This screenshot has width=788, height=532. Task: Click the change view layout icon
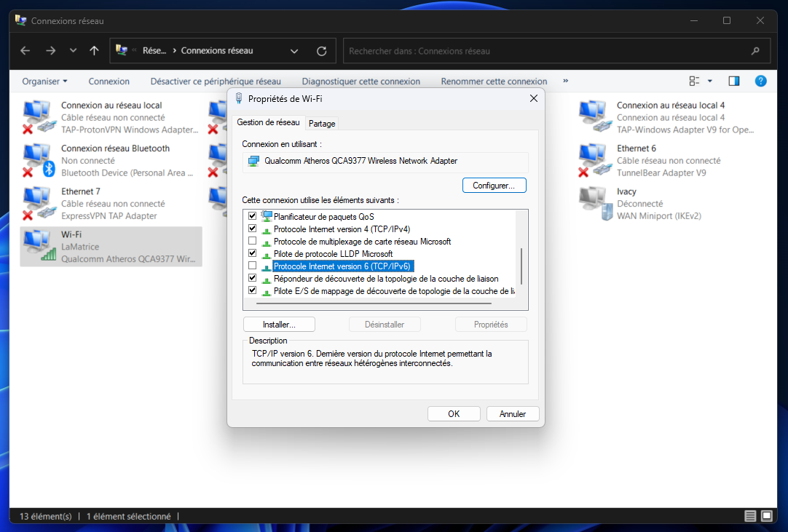695,81
